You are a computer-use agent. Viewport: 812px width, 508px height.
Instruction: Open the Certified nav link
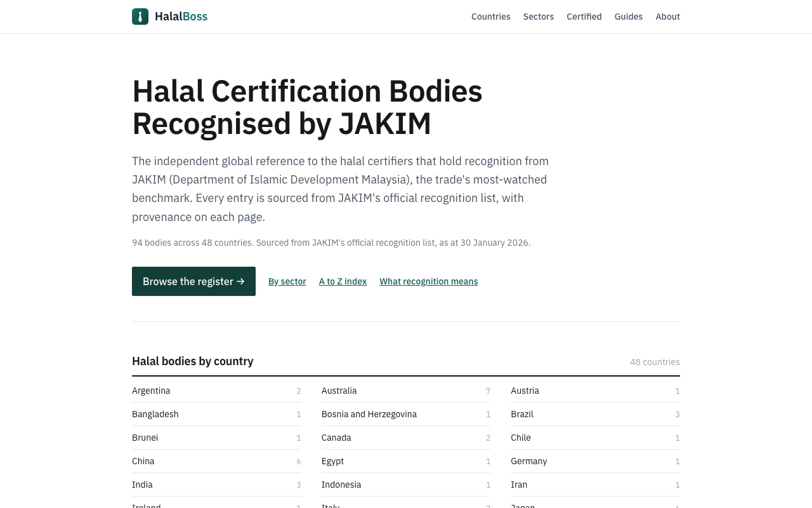tap(584, 17)
